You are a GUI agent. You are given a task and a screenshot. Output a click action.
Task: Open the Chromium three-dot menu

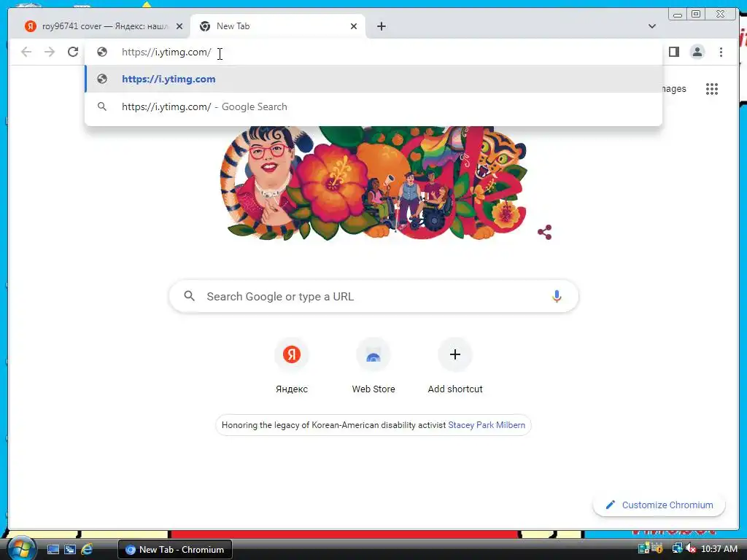coord(721,52)
